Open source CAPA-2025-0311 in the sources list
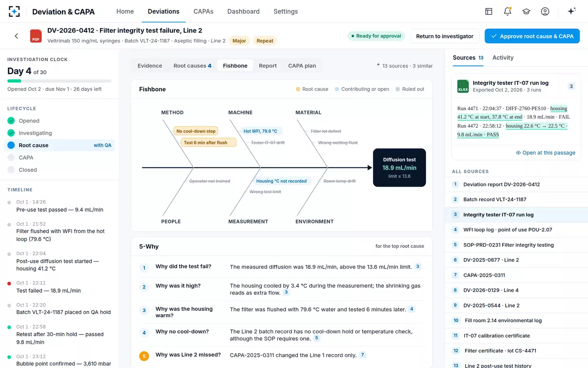 (516, 275)
